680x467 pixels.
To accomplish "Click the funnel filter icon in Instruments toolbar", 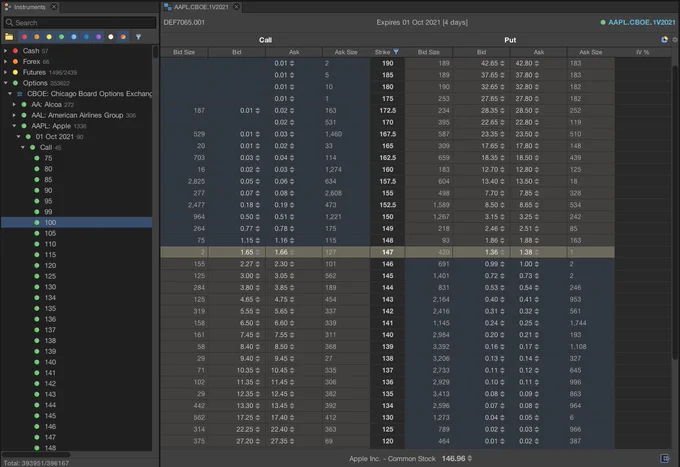I will tap(138, 37).
